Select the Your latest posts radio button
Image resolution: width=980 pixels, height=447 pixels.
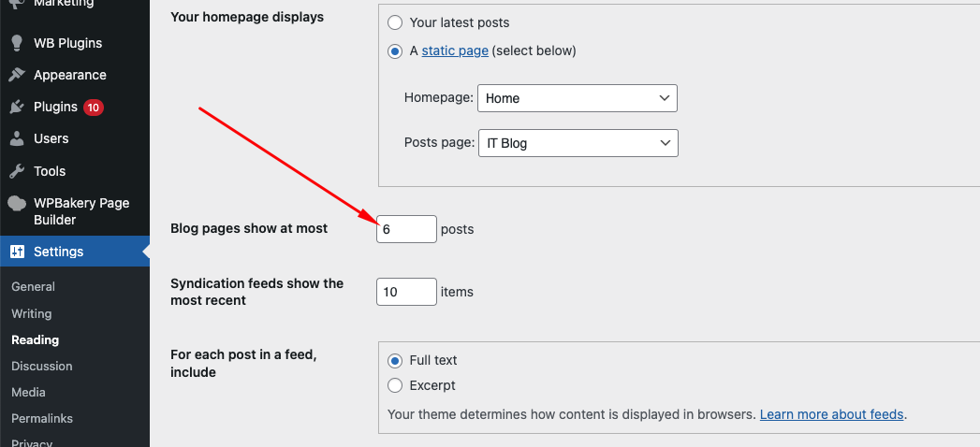395,23
